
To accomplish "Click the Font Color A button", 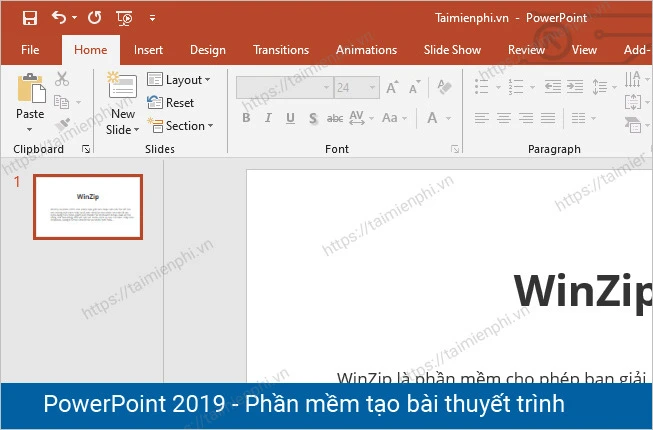I will 432,118.
